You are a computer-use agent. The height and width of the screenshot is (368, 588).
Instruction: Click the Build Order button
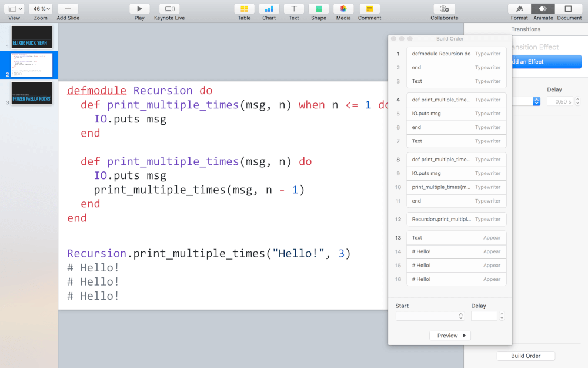(526, 356)
